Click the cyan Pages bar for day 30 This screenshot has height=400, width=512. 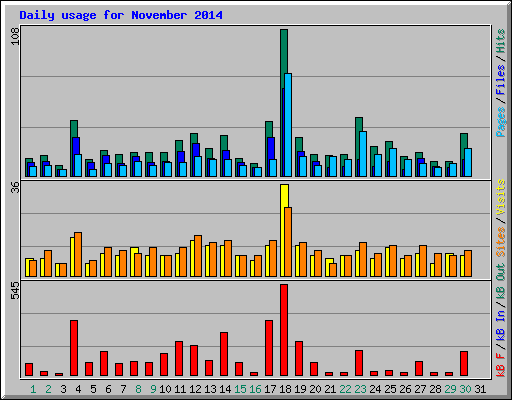tap(468, 163)
